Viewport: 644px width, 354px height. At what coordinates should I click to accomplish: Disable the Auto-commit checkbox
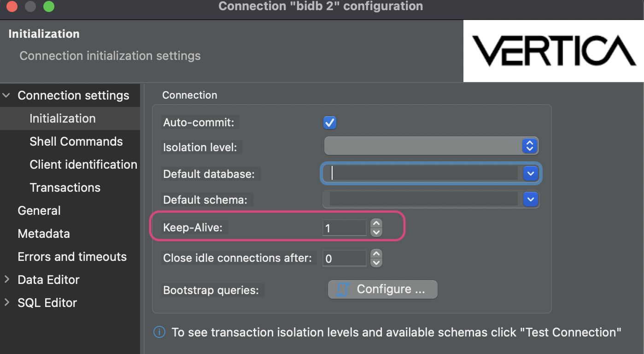point(330,122)
